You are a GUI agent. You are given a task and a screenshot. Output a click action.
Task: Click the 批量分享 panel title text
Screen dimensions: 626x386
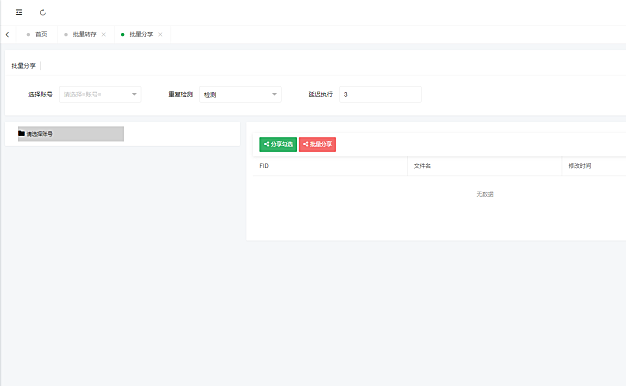pyautogui.click(x=24, y=66)
